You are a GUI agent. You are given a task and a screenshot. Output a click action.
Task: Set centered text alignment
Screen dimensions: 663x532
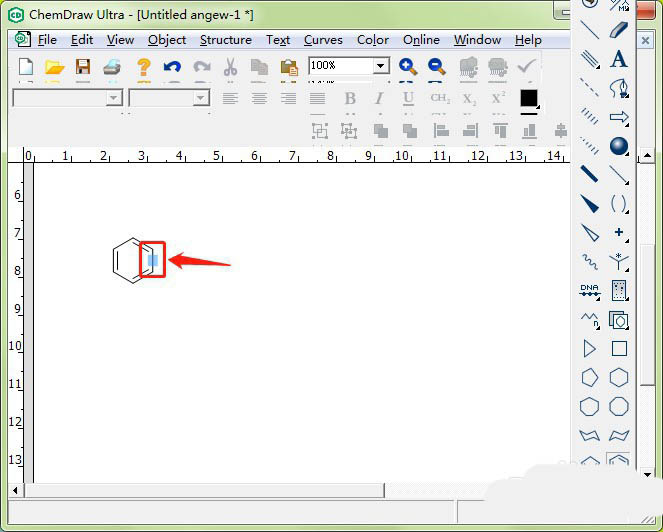[259, 99]
